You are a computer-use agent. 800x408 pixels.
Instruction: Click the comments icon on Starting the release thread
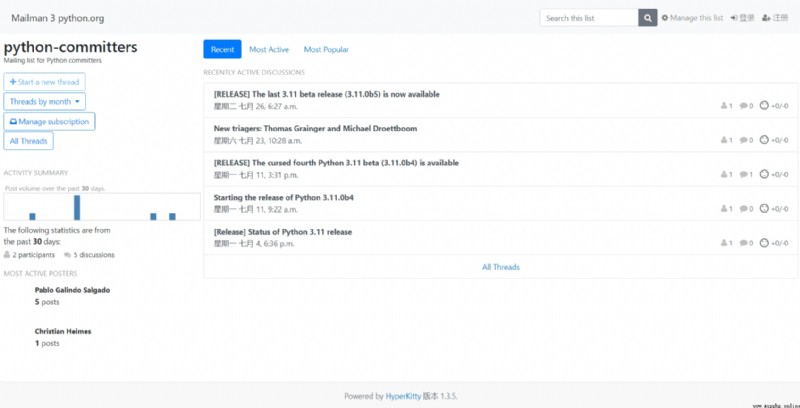(746, 209)
